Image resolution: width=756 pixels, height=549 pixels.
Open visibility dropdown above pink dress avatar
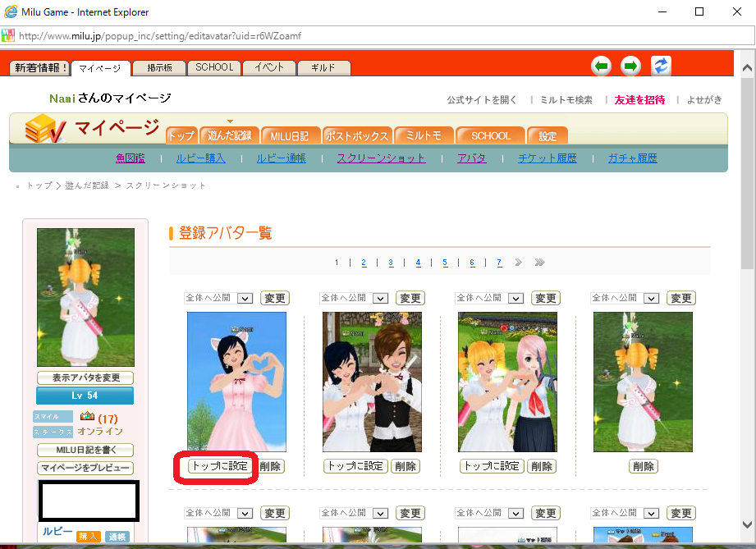[218, 299]
